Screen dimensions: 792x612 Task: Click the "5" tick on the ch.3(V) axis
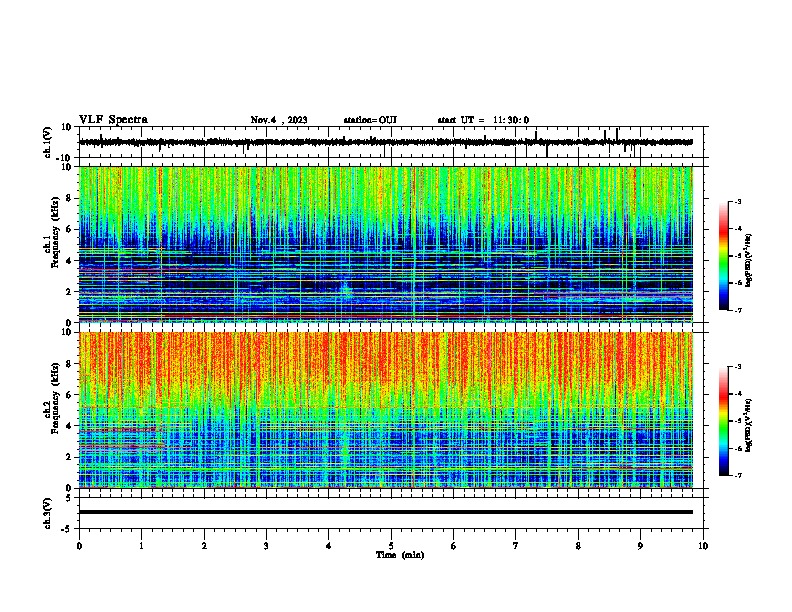point(69,497)
